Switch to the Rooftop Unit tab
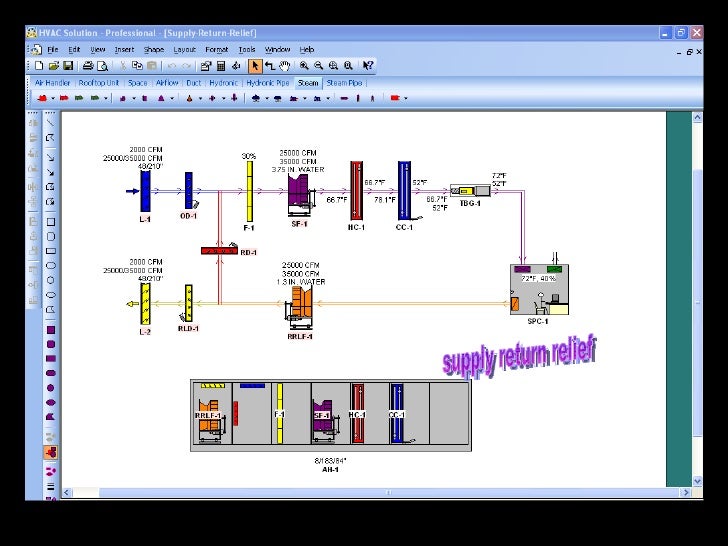 98,83
